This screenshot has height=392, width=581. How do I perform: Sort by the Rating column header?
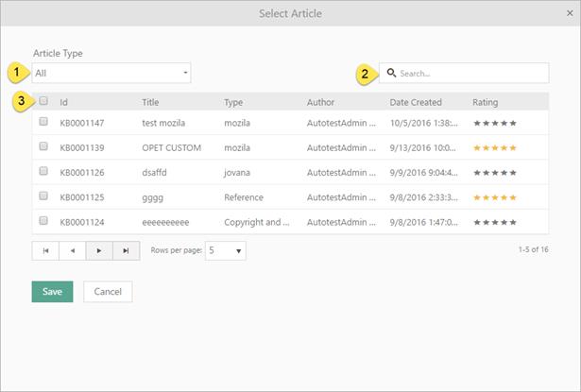tap(486, 102)
